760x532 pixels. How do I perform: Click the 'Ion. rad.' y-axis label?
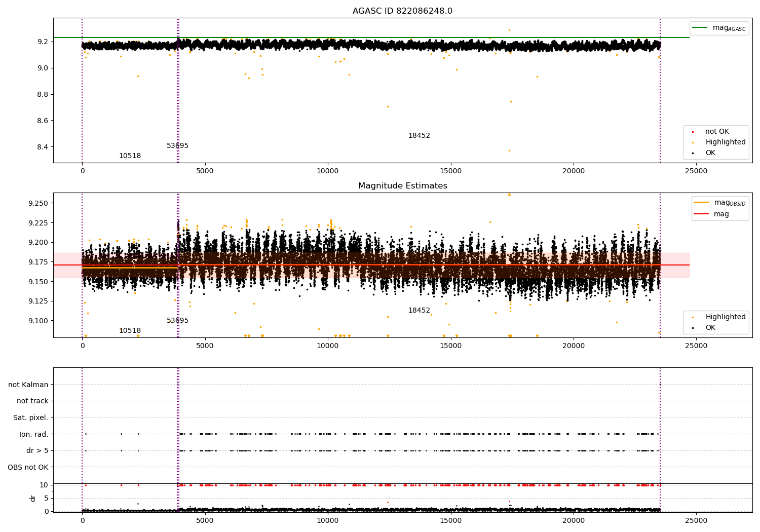[34, 434]
